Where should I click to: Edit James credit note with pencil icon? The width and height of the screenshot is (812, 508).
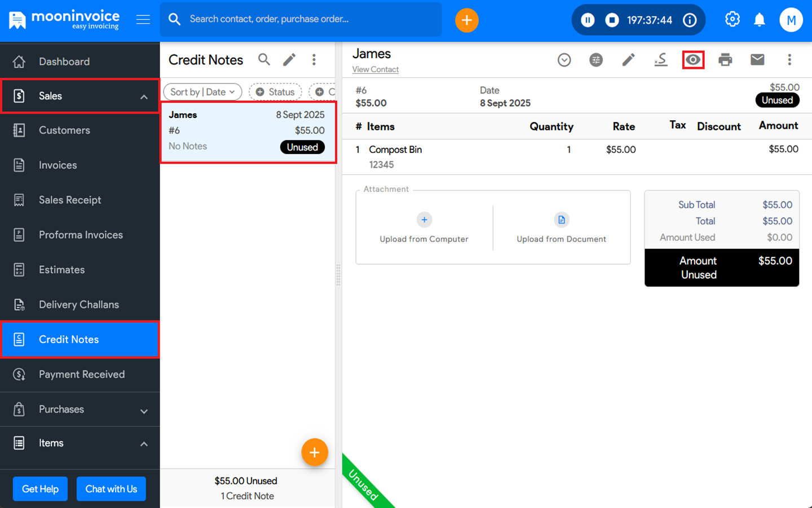[628, 60]
